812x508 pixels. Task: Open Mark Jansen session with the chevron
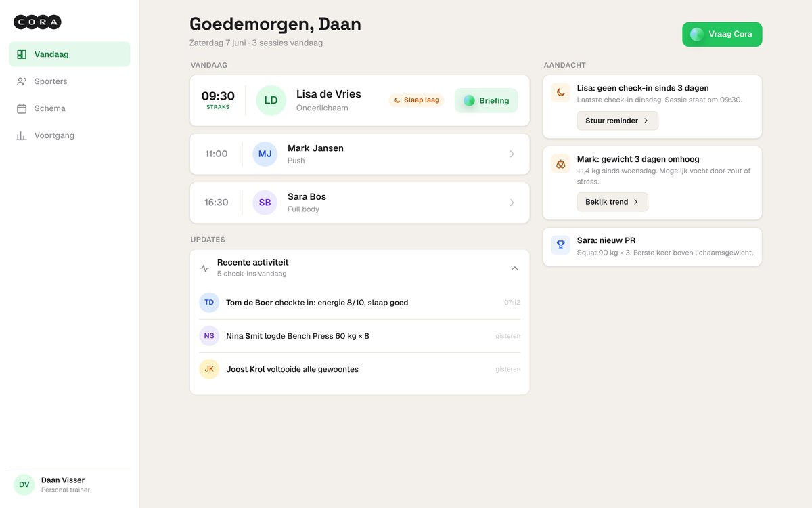[512, 154]
